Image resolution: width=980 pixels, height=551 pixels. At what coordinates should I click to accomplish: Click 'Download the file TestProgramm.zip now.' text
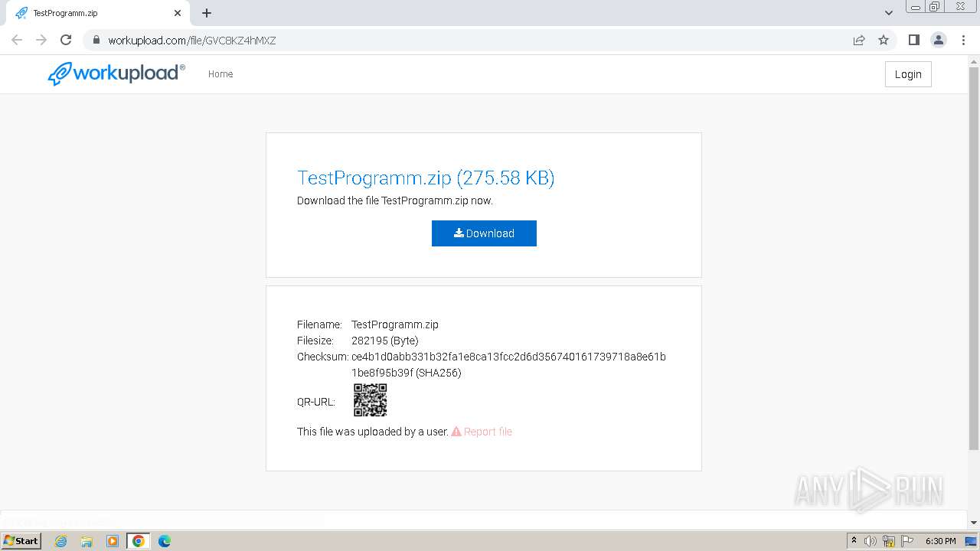point(395,201)
